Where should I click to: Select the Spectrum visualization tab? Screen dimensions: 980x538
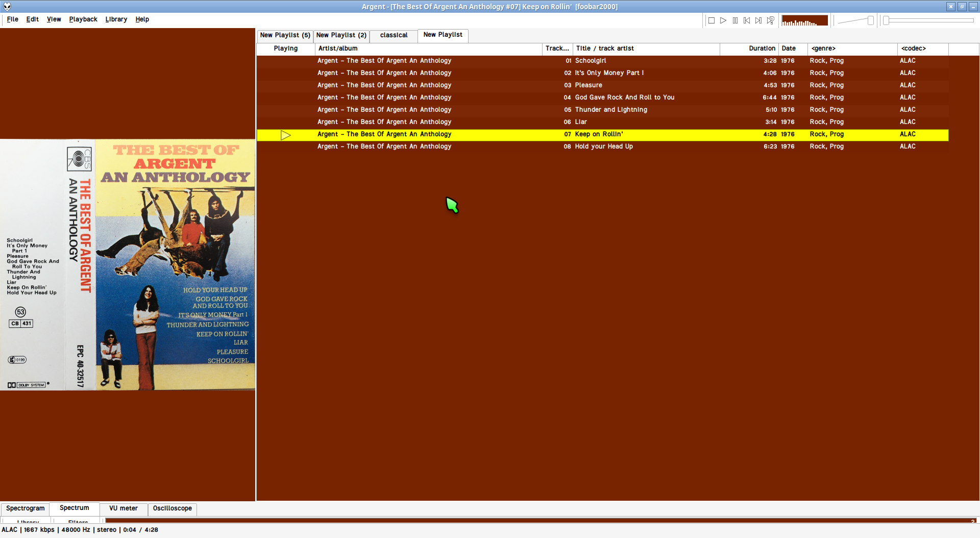pos(75,508)
